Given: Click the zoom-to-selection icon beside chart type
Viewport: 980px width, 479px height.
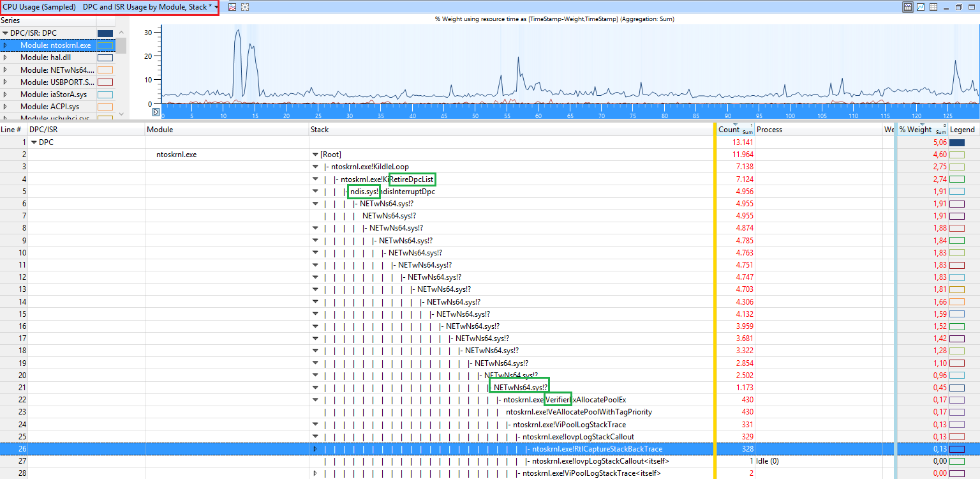Looking at the screenshot, I should pos(244,7).
